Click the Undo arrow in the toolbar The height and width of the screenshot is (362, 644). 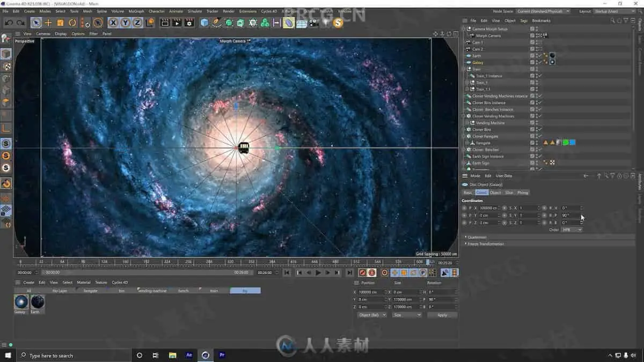click(x=9, y=23)
